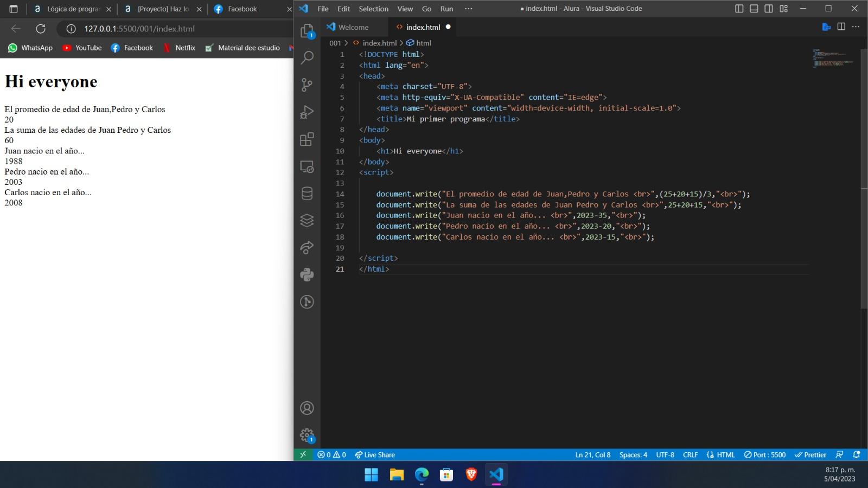
Task: Change end of line sequence CRLF
Action: point(690,454)
